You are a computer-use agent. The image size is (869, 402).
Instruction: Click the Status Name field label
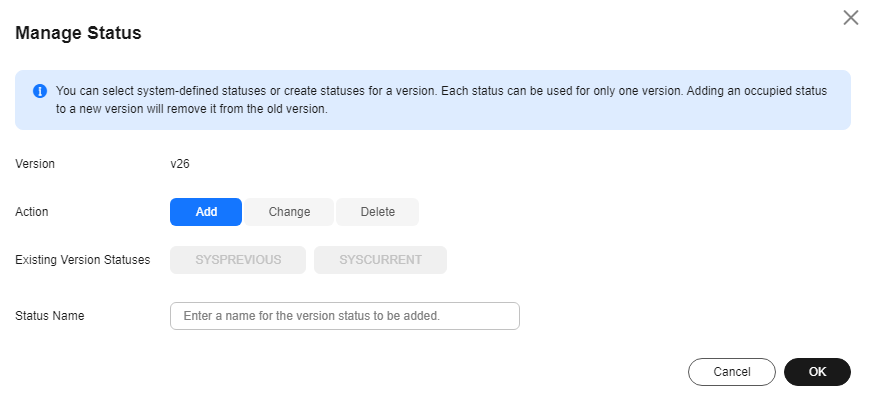(x=50, y=316)
